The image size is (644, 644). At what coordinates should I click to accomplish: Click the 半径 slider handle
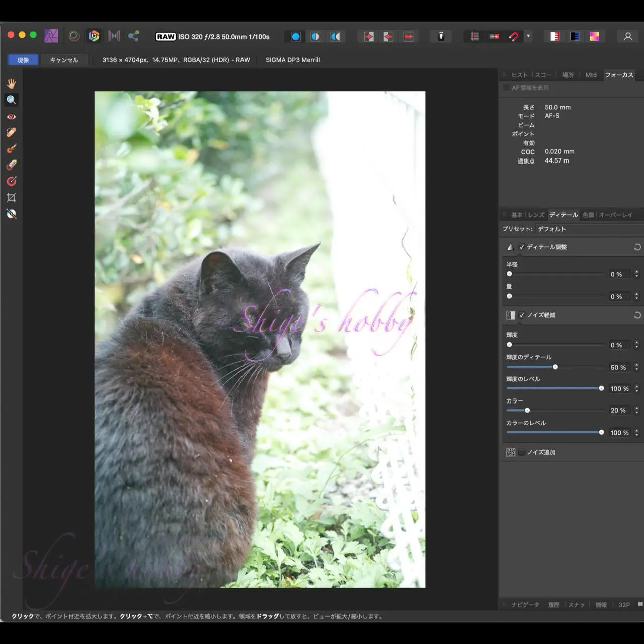coord(509,274)
